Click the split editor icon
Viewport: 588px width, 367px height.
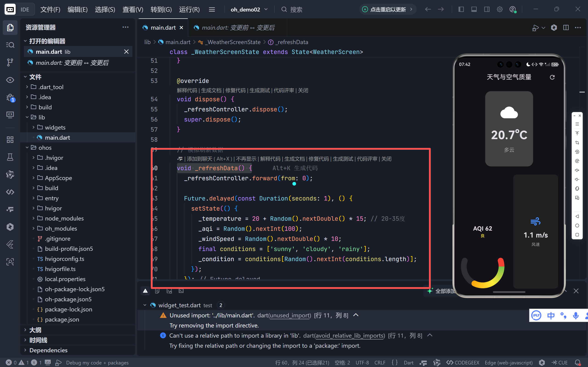pos(566,28)
